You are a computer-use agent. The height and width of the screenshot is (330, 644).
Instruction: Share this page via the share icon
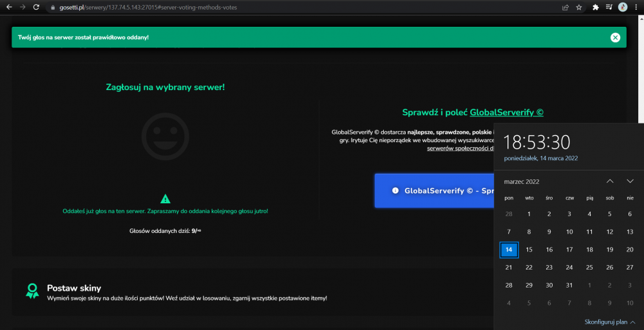coord(565,7)
